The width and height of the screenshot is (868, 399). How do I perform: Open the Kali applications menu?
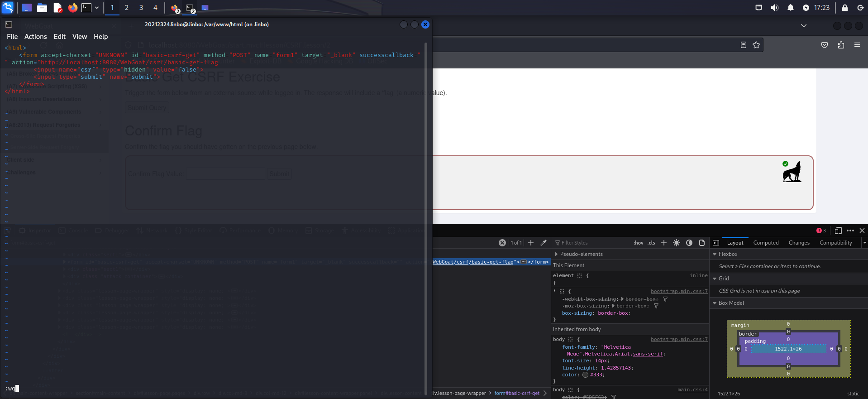(x=8, y=8)
